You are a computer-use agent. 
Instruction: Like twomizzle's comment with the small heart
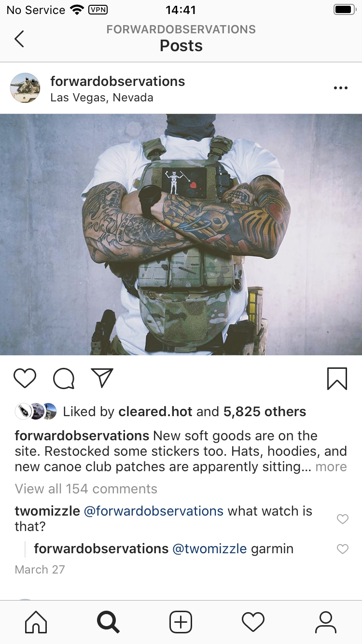342,519
